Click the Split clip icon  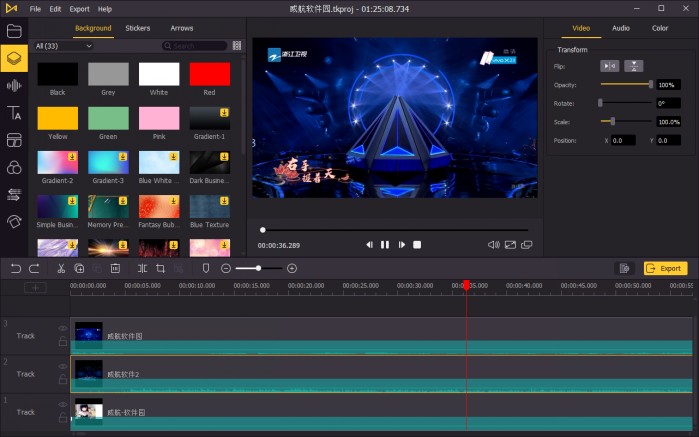[x=142, y=268]
